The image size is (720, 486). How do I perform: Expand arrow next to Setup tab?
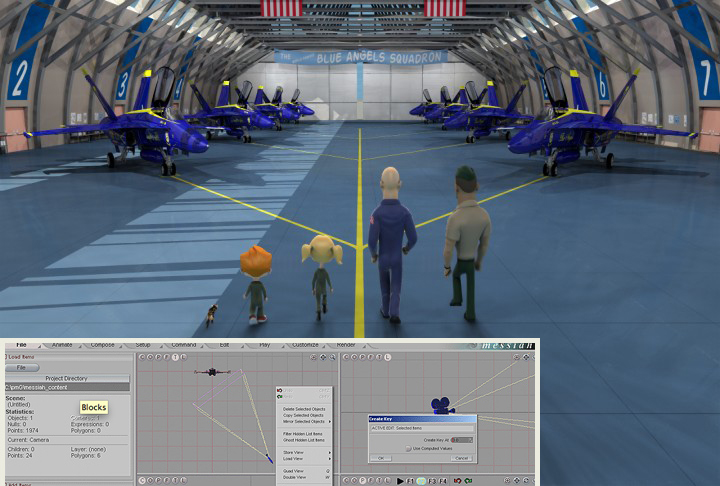(x=161, y=347)
